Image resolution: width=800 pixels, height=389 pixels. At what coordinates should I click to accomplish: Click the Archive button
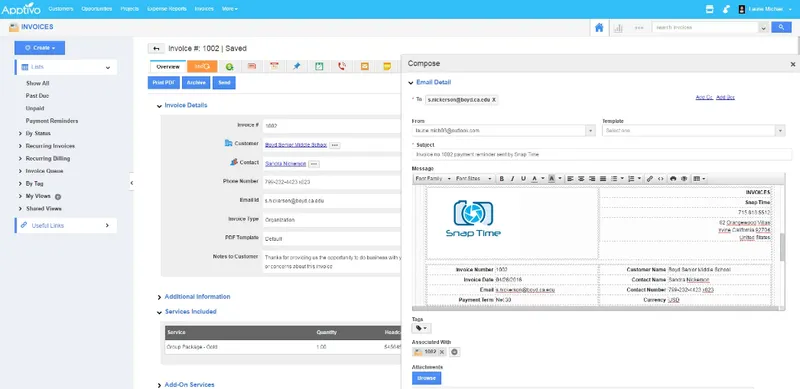pos(196,83)
